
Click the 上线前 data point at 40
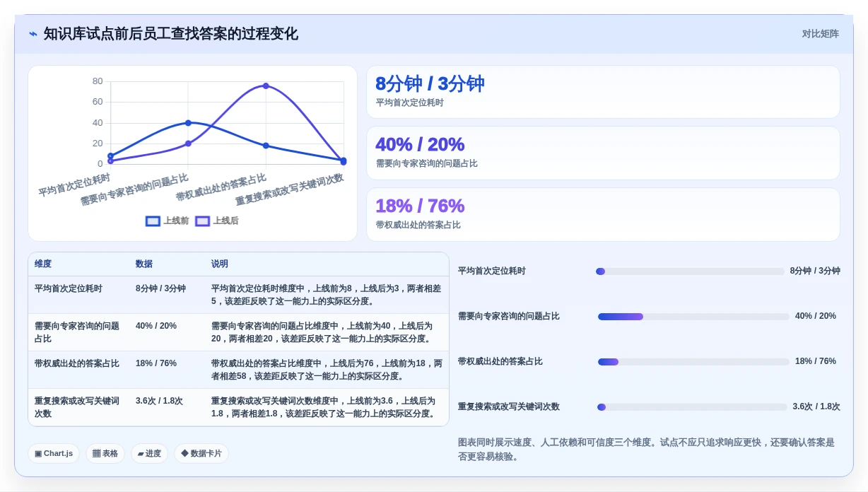pos(188,123)
